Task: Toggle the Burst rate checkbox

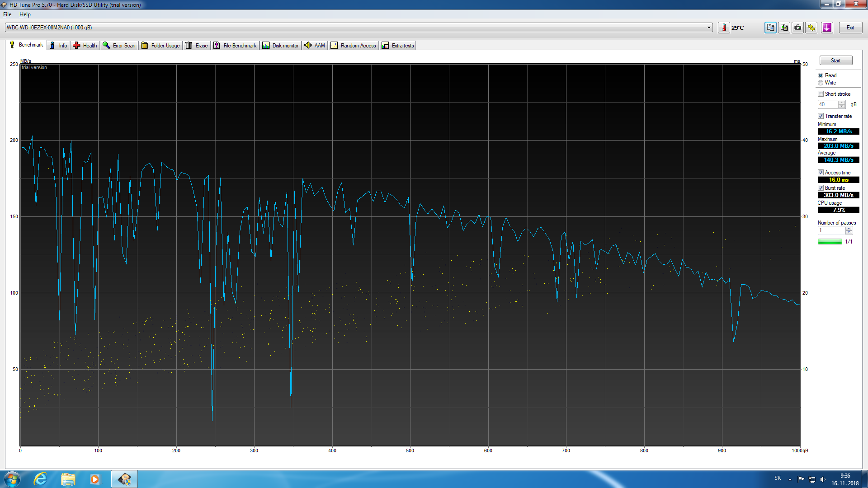Action: 821,188
